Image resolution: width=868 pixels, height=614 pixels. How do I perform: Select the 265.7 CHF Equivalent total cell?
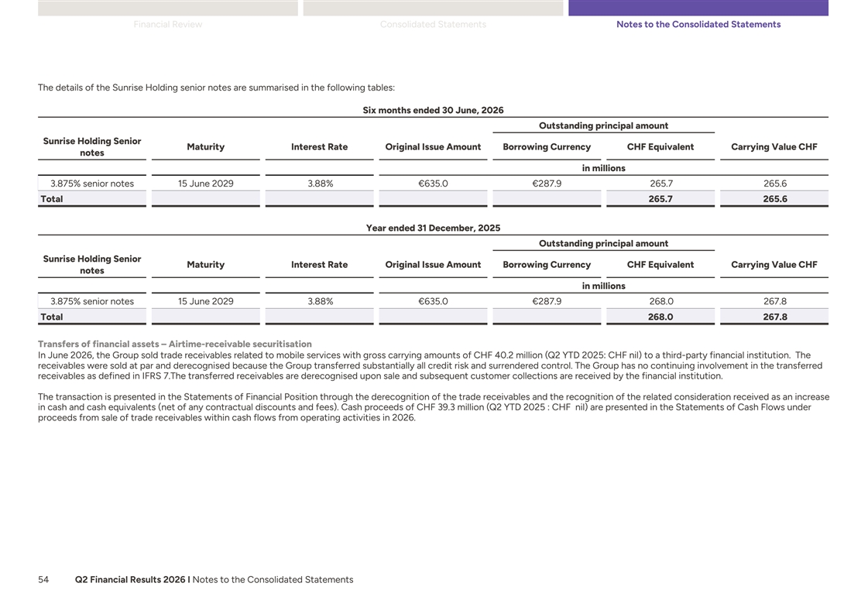click(660, 199)
